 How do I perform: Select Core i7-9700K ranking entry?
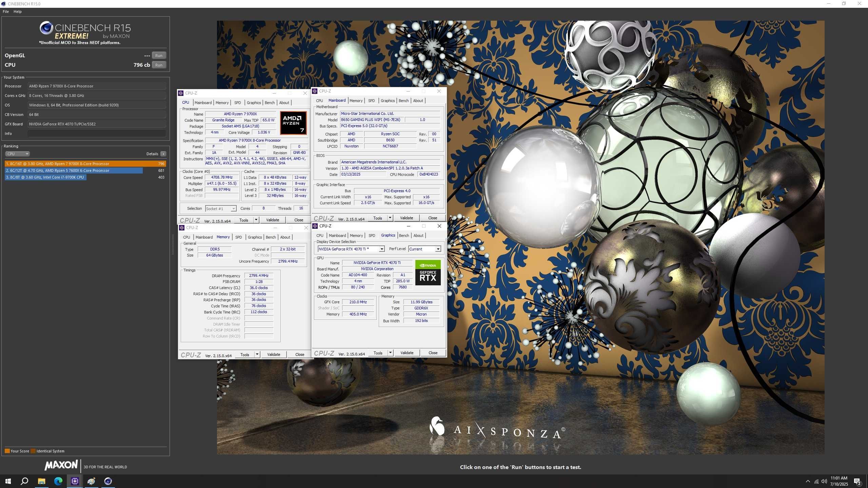pos(85,177)
